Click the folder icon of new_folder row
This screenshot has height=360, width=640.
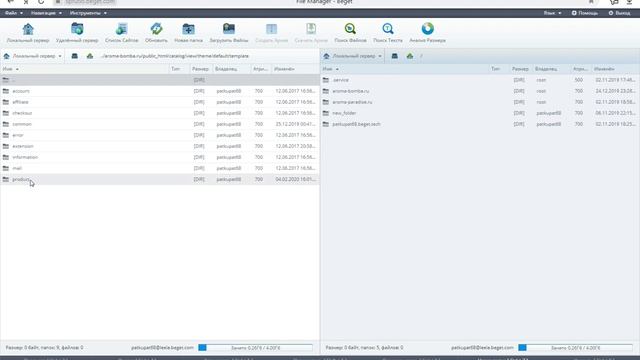point(326,113)
